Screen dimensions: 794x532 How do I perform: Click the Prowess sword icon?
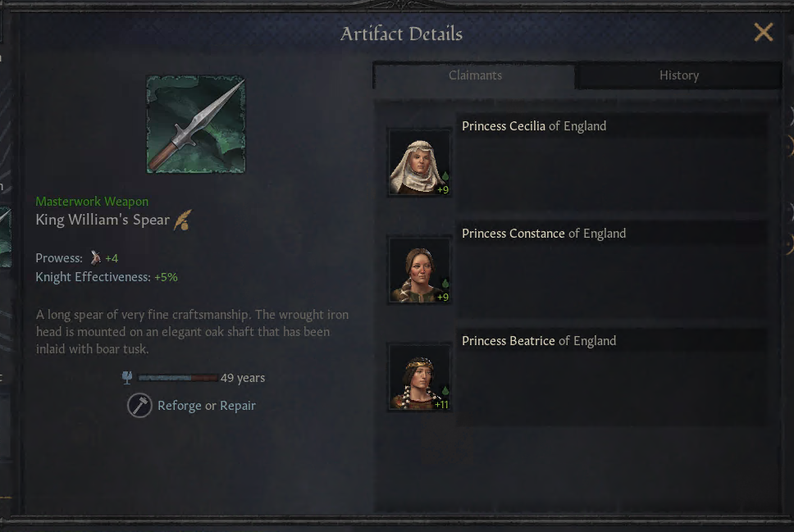coord(96,257)
